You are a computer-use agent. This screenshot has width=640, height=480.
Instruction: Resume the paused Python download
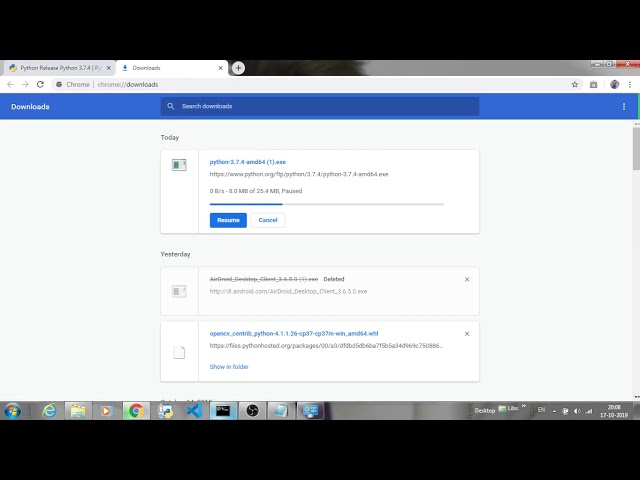tap(228, 220)
